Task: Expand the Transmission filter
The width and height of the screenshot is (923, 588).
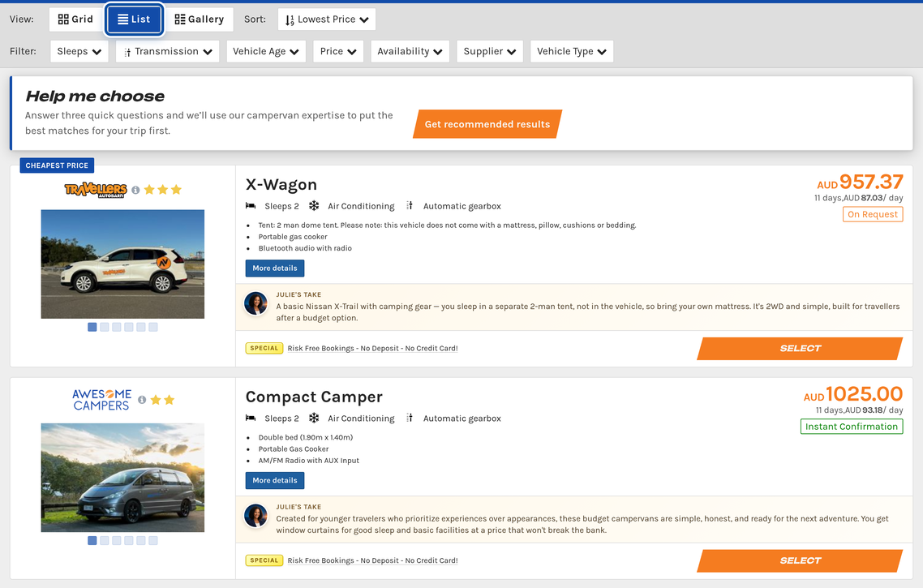Action: tap(168, 51)
